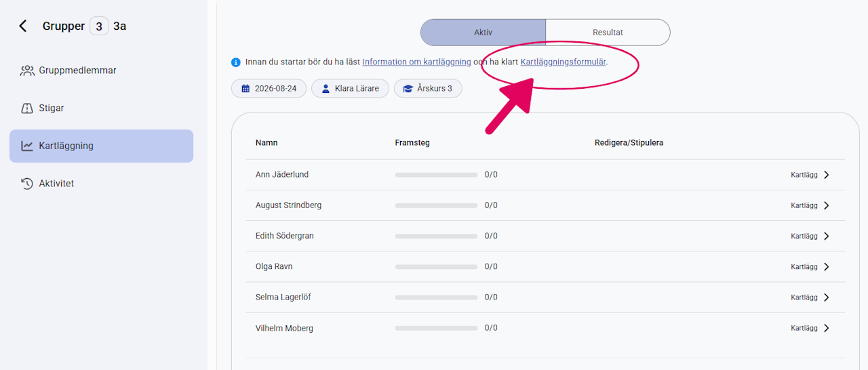The width and height of the screenshot is (868, 370).
Task: Click the Stigar path icon
Action: 27,108
